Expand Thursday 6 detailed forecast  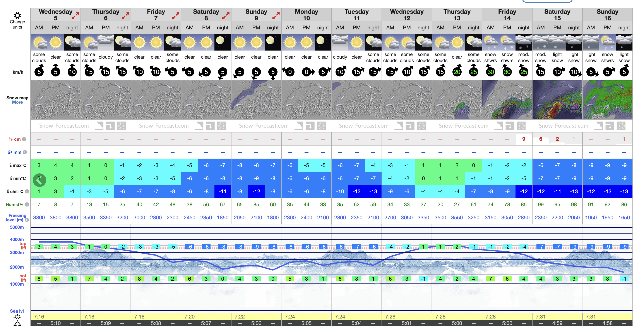125,16
